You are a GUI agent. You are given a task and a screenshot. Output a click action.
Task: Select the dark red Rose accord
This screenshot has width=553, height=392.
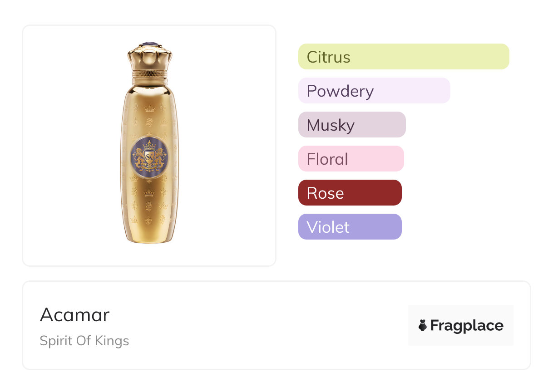click(350, 193)
